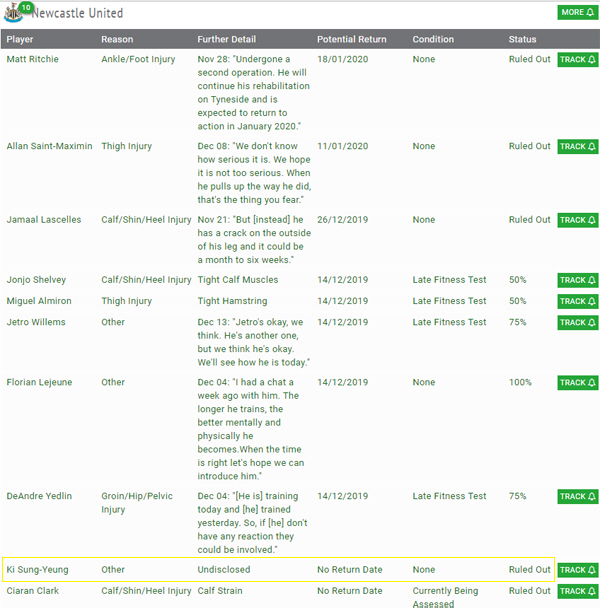The image size is (600, 608).
Task: Open player Miguel Almiron
Action: (39, 301)
